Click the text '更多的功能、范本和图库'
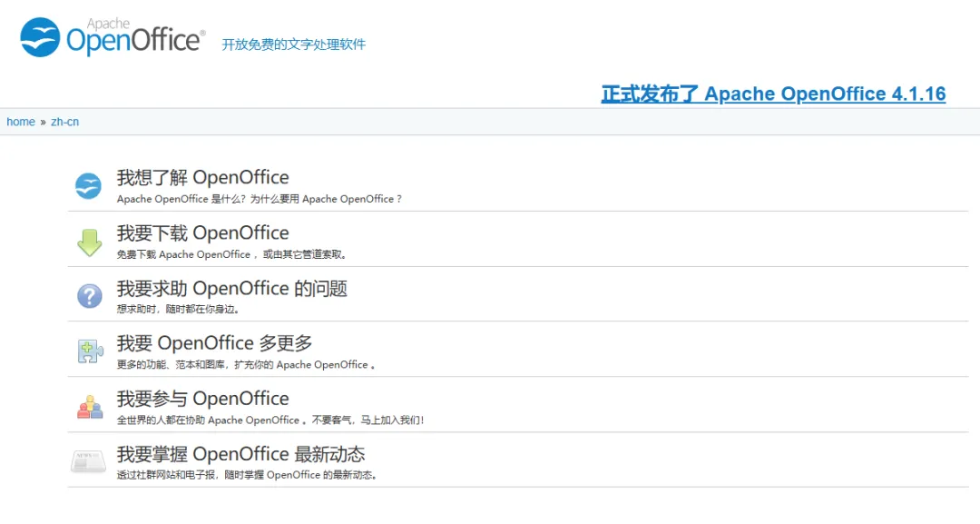980x524 pixels. pos(171,364)
